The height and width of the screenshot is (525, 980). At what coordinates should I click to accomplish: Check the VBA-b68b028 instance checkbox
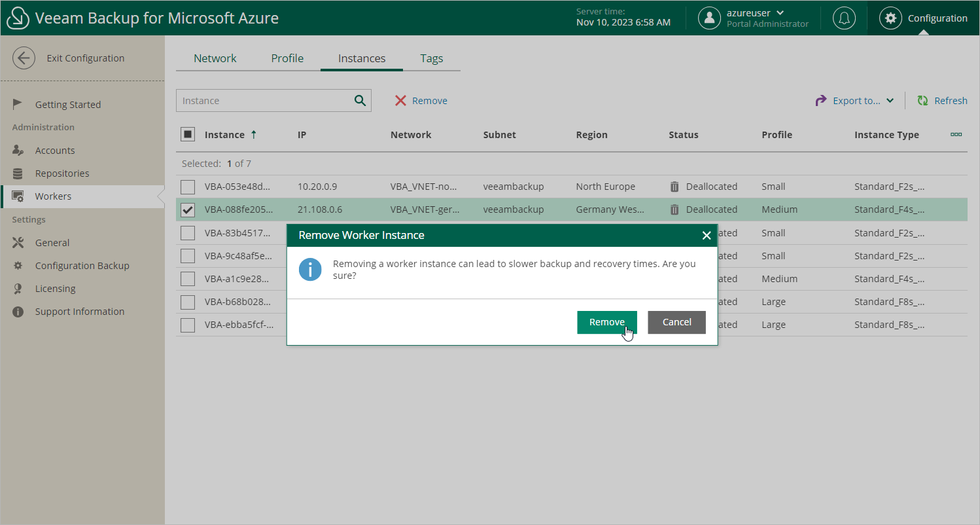point(188,302)
